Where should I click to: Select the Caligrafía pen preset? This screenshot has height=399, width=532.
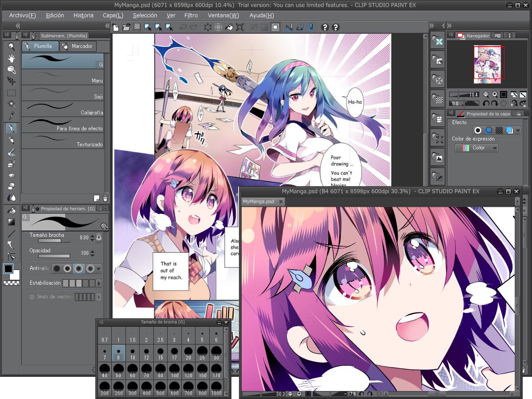tap(63, 109)
